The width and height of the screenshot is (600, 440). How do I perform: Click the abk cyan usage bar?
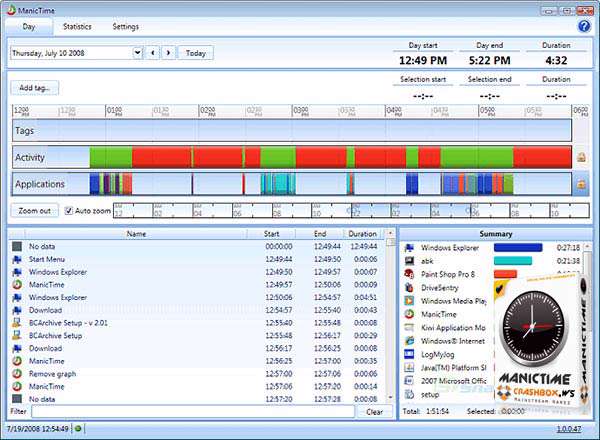(513, 261)
